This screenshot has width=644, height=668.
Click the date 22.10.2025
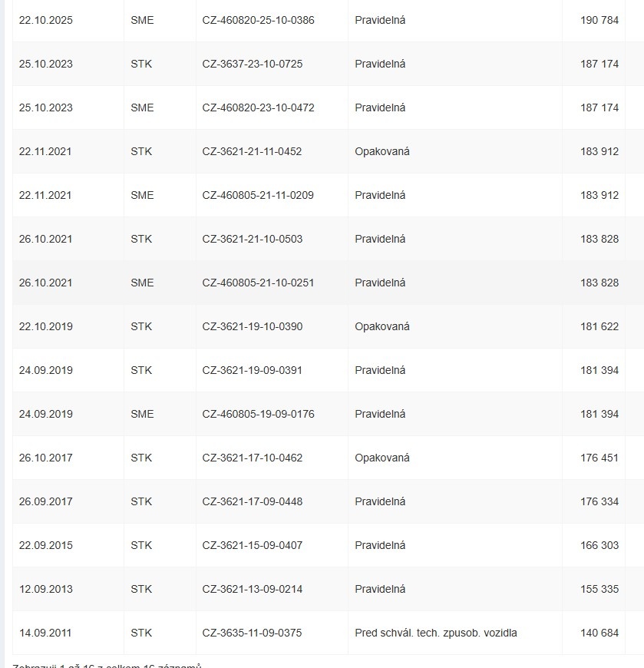click(46, 20)
